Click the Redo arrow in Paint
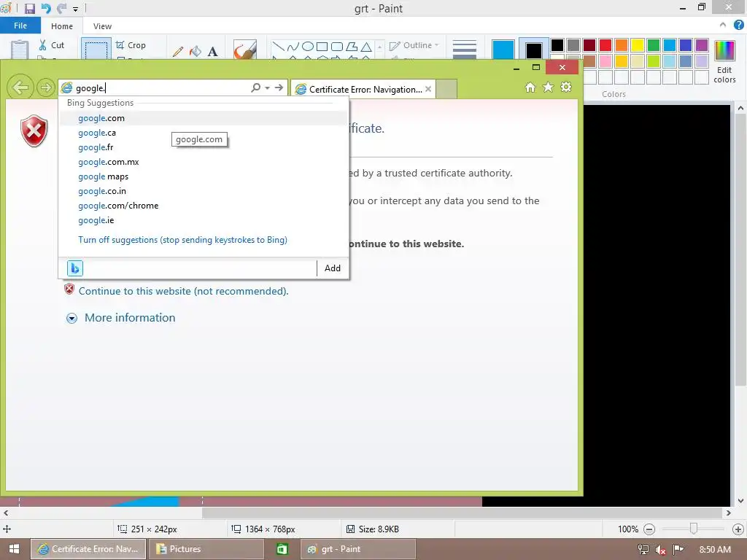Screen dimensions: 747x560 coord(61,9)
